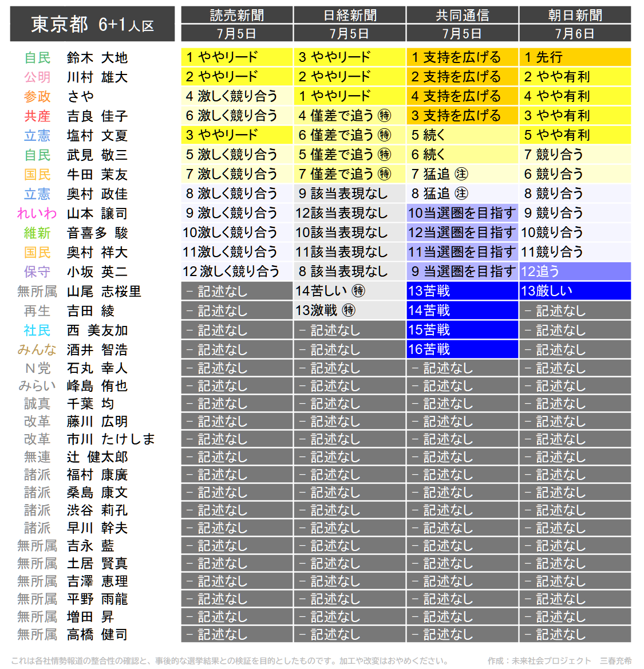Click the 注 mark in the 8 猛追 cell
This screenshot has width=644, height=669.
pyautogui.click(x=461, y=194)
